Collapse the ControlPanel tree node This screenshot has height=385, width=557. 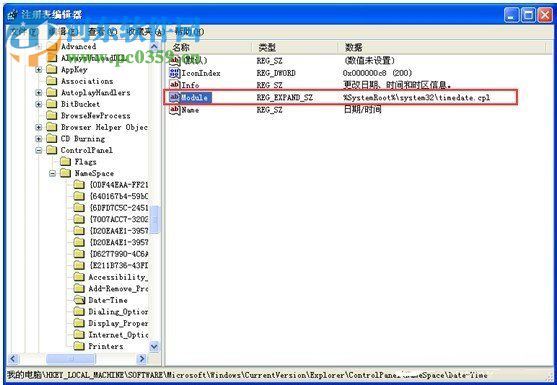coord(38,151)
